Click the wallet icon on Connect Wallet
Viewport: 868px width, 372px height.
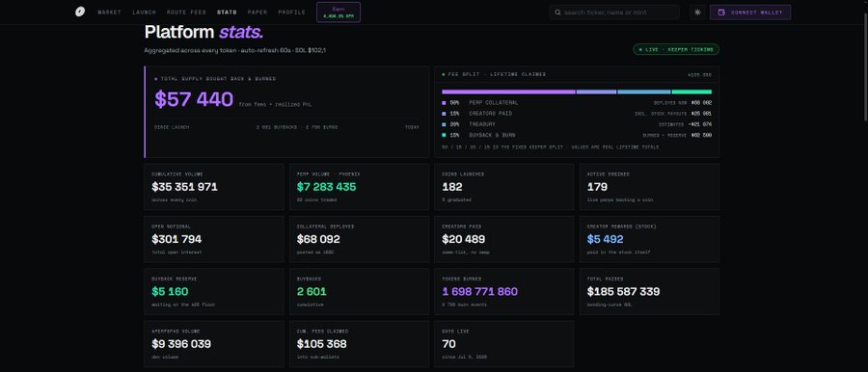pyautogui.click(x=721, y=13)
